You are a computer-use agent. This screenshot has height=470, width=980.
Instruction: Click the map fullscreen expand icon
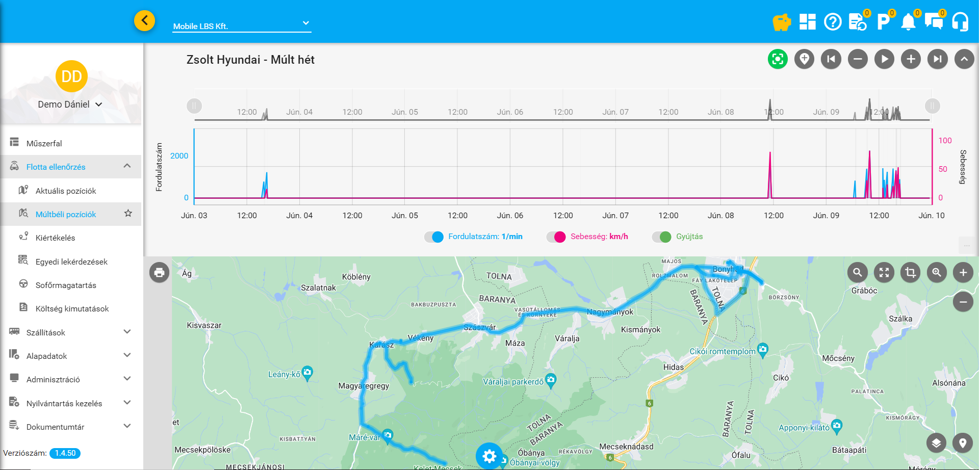pos(884,273)
